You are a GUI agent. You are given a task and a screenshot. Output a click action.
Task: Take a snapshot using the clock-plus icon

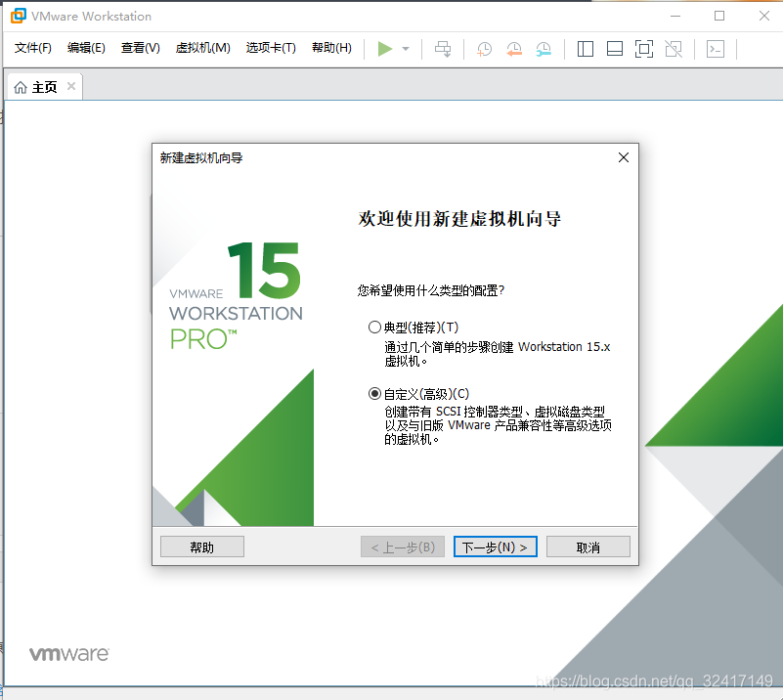[485, 49]
